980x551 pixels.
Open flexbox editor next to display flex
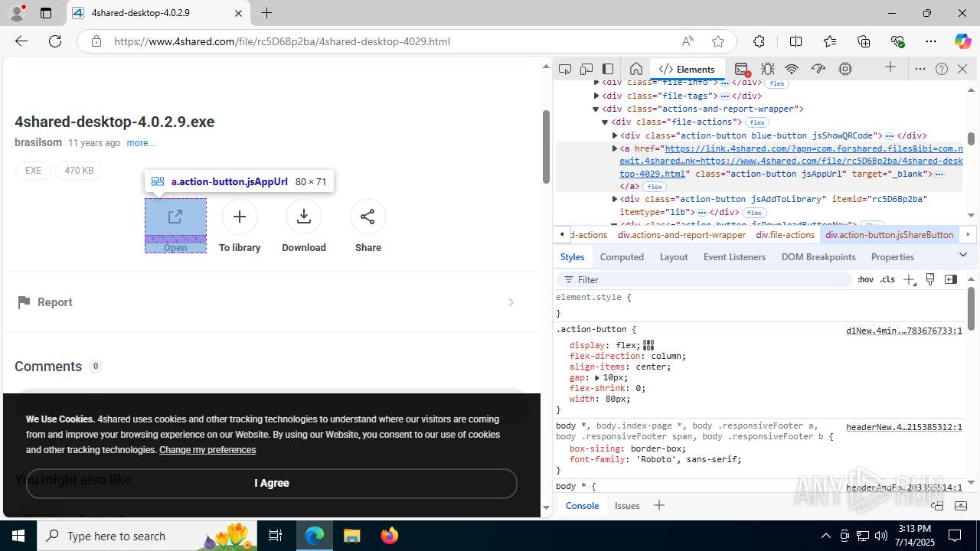point(648,345)
